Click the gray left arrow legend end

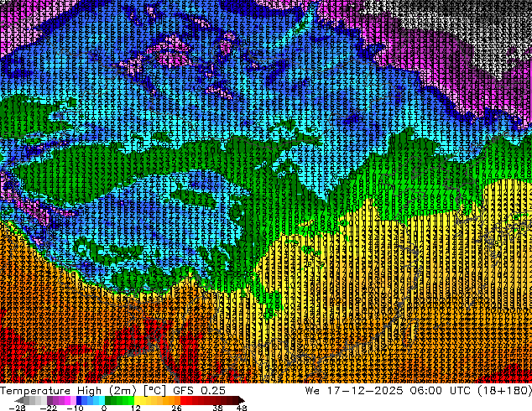click(x=19, y=400)
